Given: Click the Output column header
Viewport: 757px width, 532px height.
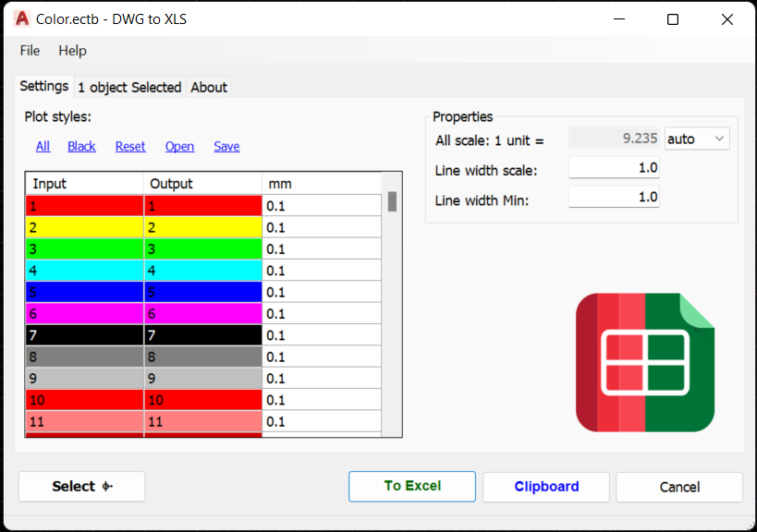Looking at the screenshot, I should pos(203,184).
